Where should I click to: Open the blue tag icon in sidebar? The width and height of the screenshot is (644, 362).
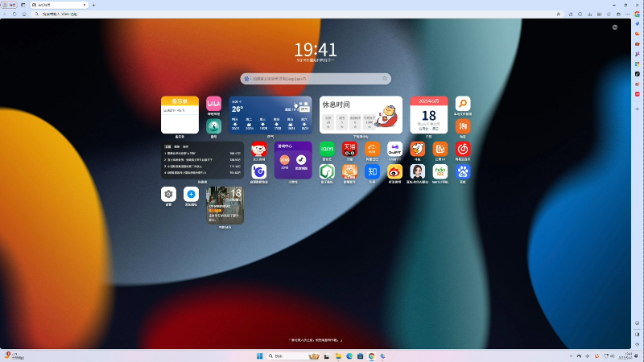[637, 24]
